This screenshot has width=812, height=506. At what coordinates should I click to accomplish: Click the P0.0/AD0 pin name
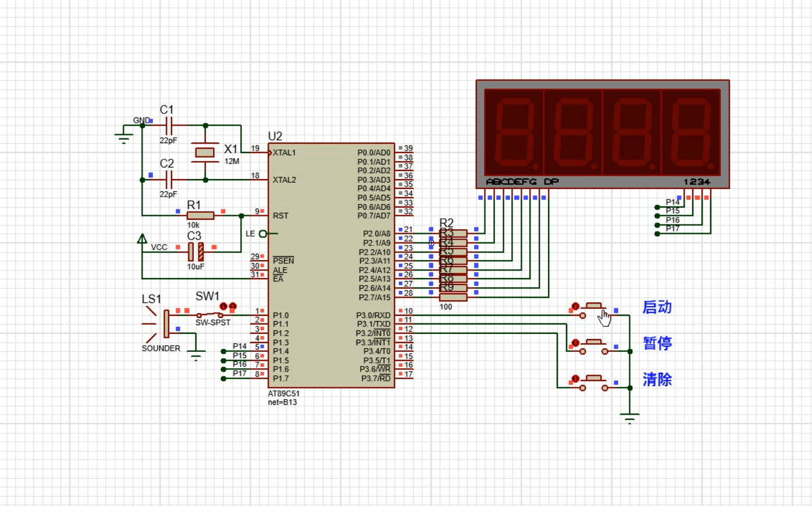pos(374,153)
